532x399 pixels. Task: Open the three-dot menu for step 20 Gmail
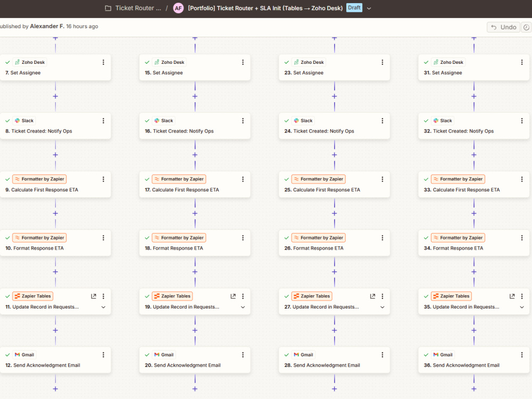click(243, 355)
